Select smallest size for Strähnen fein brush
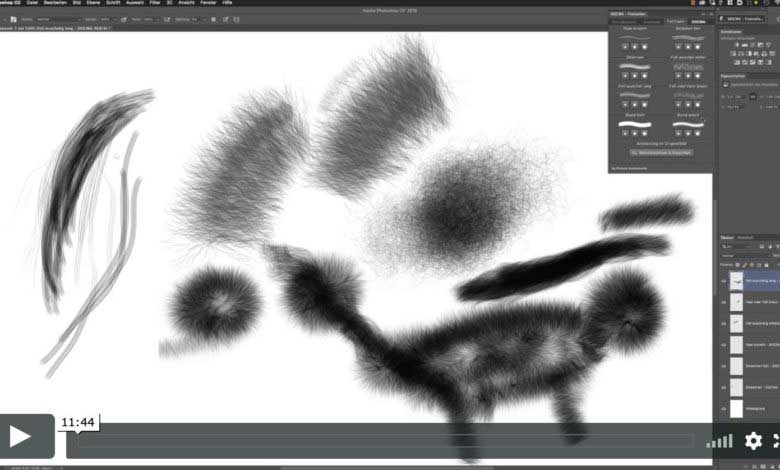780x470 pixels. (x=678, y=47)
